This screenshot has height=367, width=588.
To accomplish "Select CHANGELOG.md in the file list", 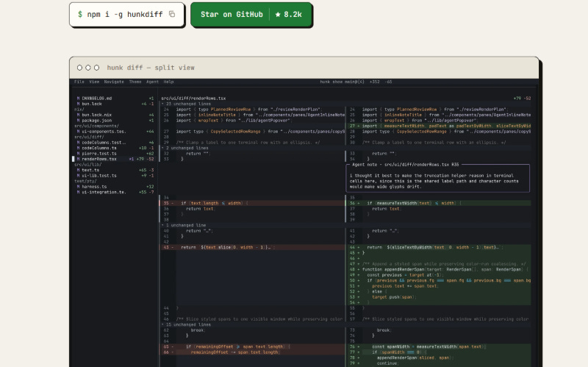I will (x=115, y=99).
